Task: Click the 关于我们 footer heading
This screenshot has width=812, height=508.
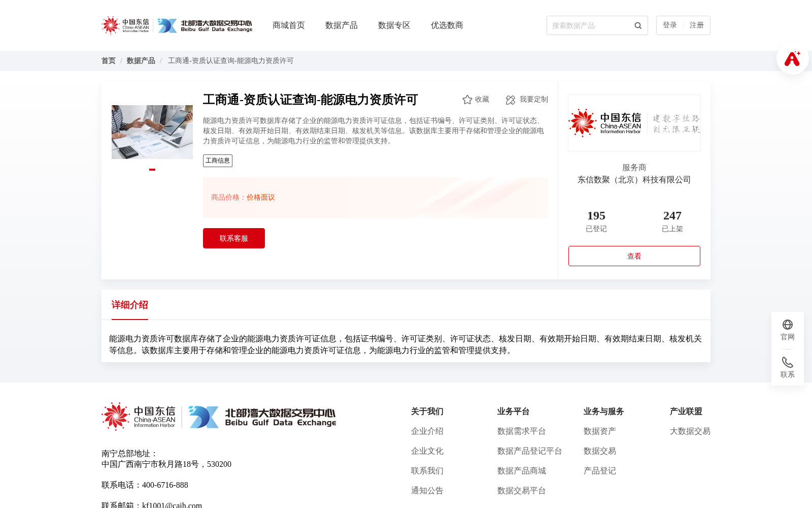Action: pos(427,411)
